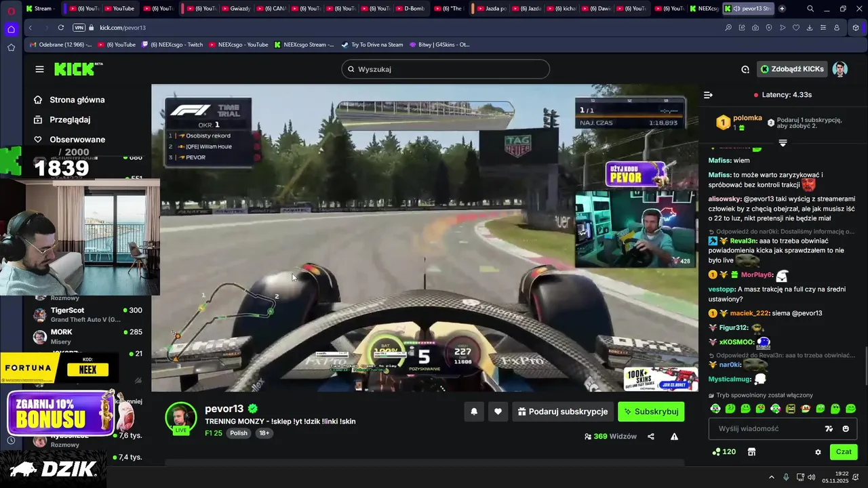868x488 pixels.
Task: Switch to the D-Bomb tab
Action: click(410, 9)
